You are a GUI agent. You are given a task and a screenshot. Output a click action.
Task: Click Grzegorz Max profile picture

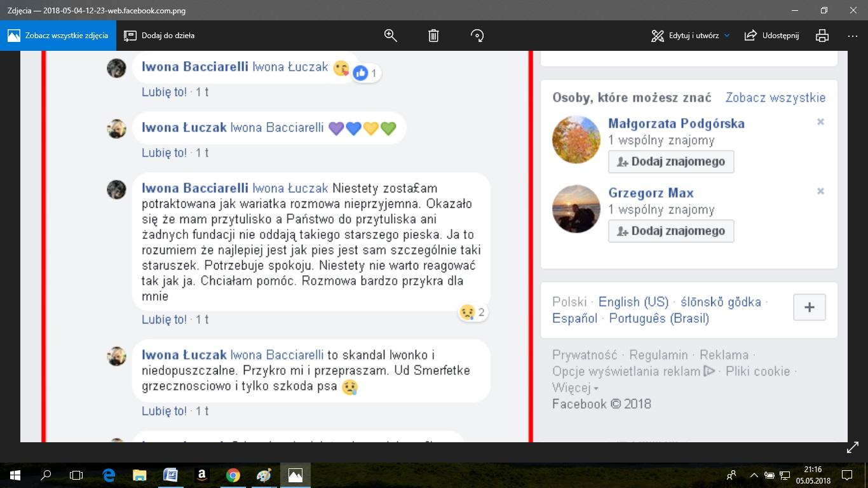point(576,209)
